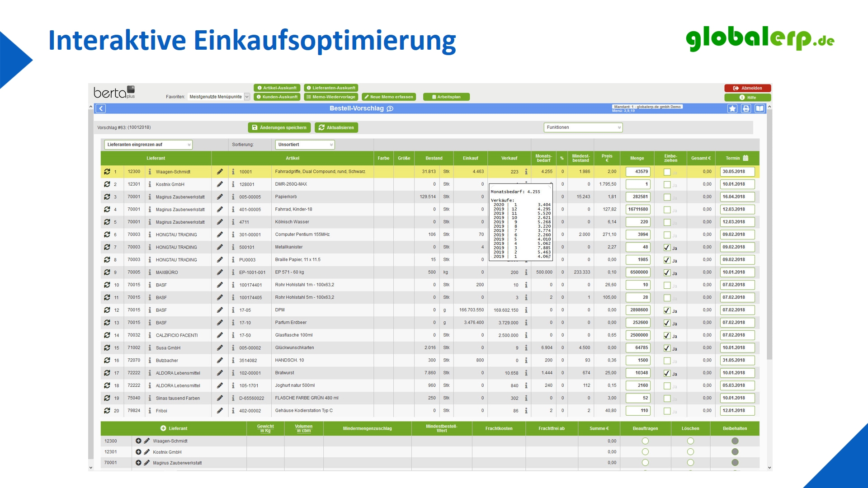Image resolution: width=868 pixels, height=488 pixels.
Task: Click info icon next to article 128001
Action: click(233, 184)
